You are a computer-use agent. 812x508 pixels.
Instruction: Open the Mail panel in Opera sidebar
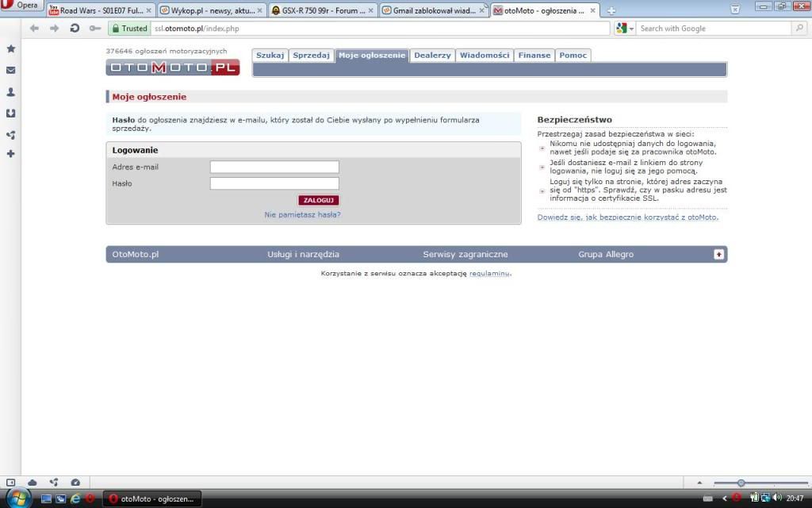pyautogui.click(x=11, y=70)
